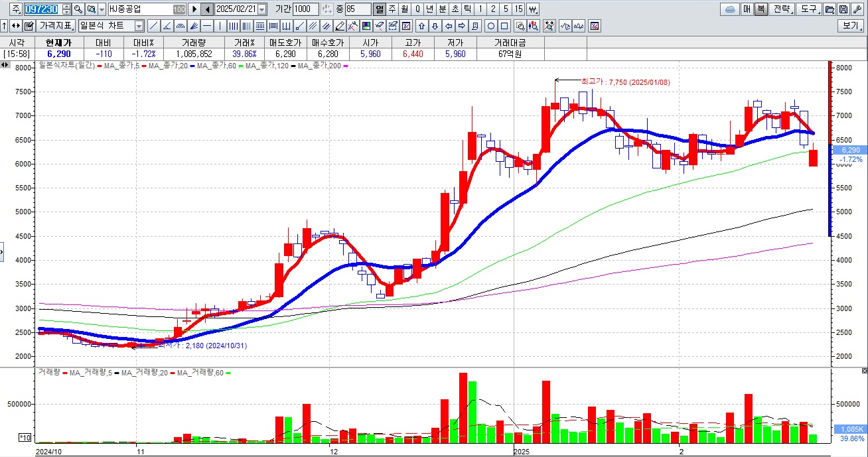Select the vertical line tool
Screen dimensions: 868x457
(220, 26)
